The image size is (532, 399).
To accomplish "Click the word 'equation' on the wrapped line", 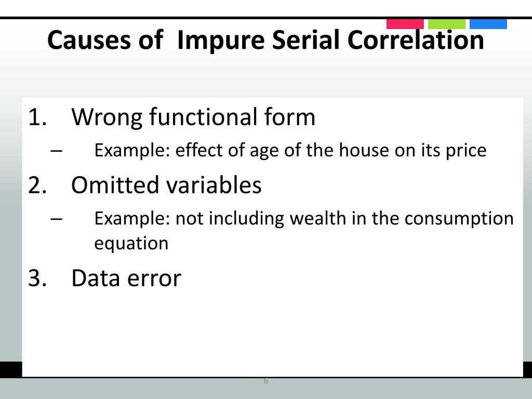I will [131, 244].
